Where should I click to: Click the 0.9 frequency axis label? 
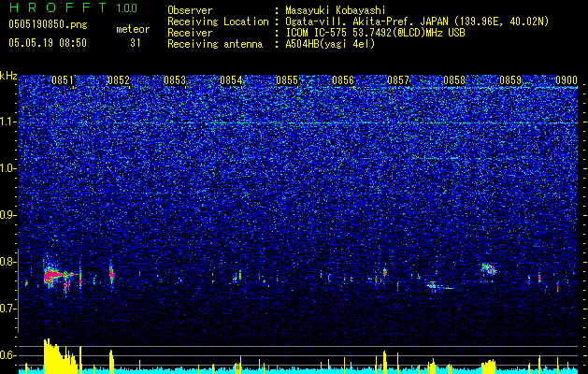click(x=8, y=215)
